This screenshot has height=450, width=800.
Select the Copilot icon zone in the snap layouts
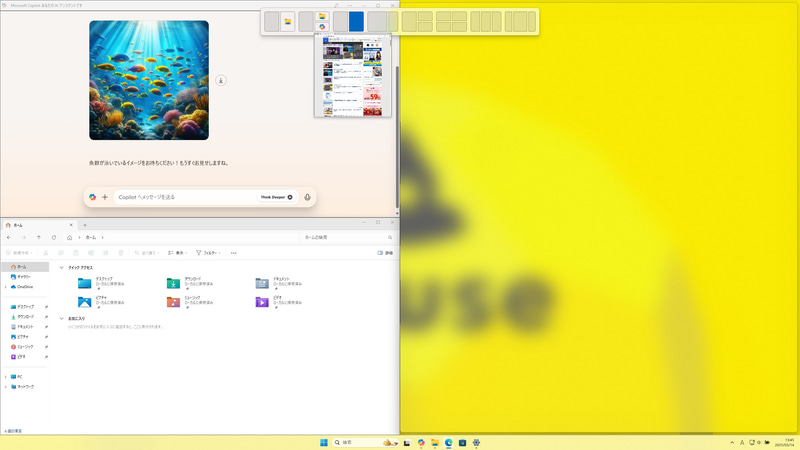point(322,27)
